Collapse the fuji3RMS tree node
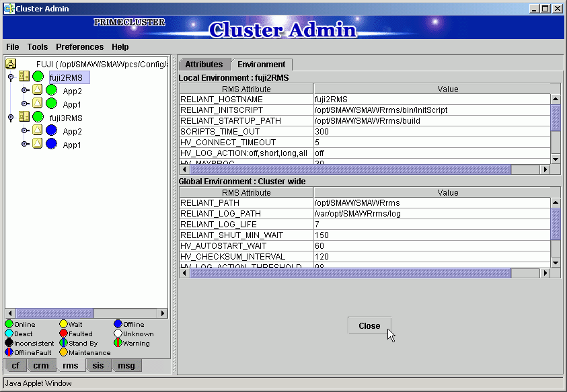 (x=11, y=118)
